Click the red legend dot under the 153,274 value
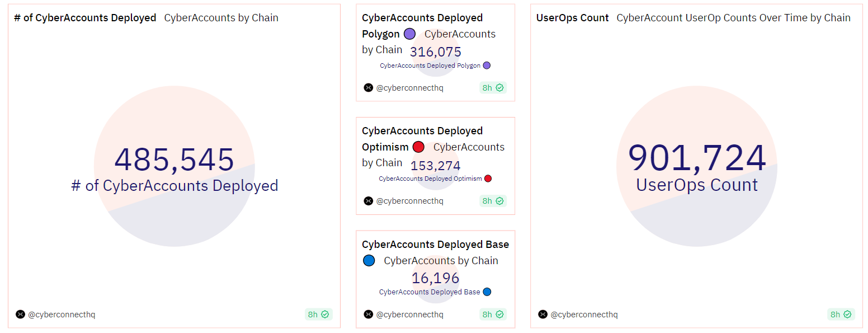 click(x=488, y=179)
